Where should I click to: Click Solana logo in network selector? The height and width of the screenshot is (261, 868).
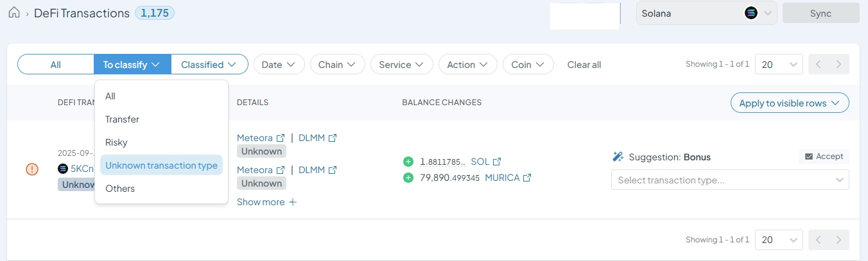coord(751,13)
